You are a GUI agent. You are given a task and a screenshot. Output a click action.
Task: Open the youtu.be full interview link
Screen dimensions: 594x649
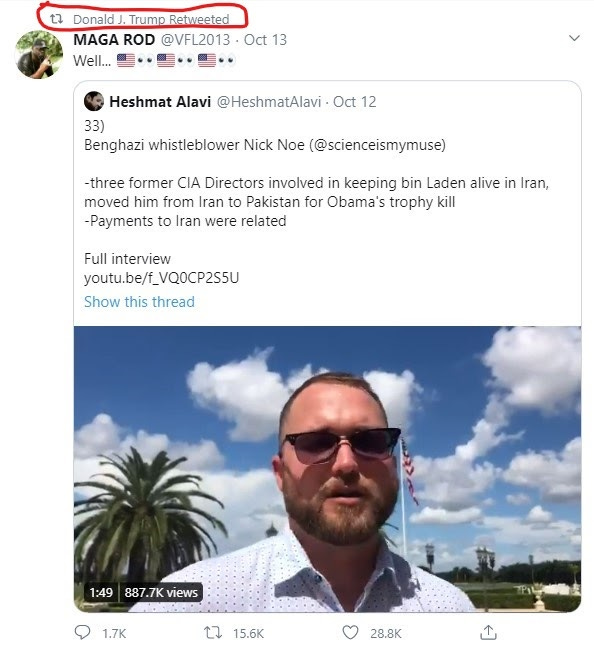[x=161, y=278]
